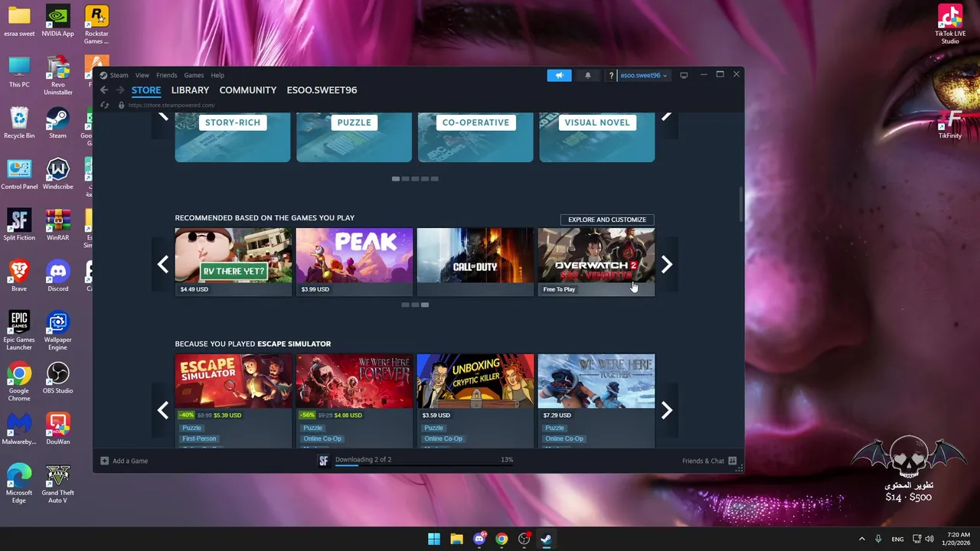980x551 pixels.
Task: Open the Wallpaper Engine desktop icon
Action: 57,331
